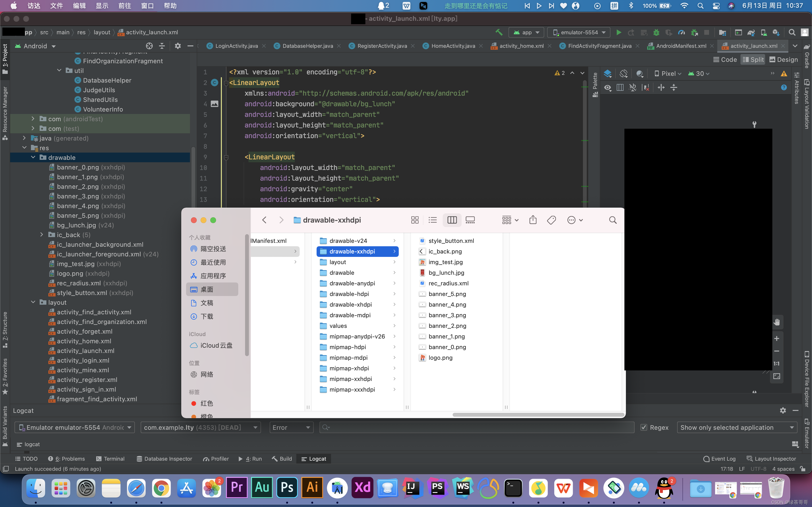Open Logcat settings gear icon
Screen dimensions: 812x507
coord(783,410)
